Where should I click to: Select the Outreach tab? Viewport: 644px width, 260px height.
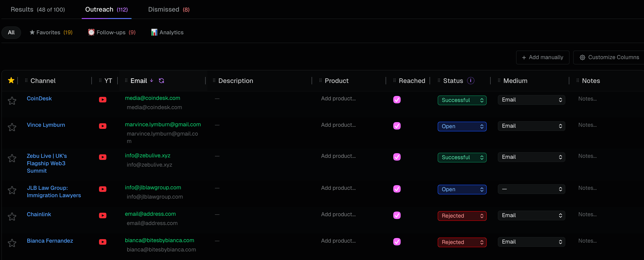point(106,10)
